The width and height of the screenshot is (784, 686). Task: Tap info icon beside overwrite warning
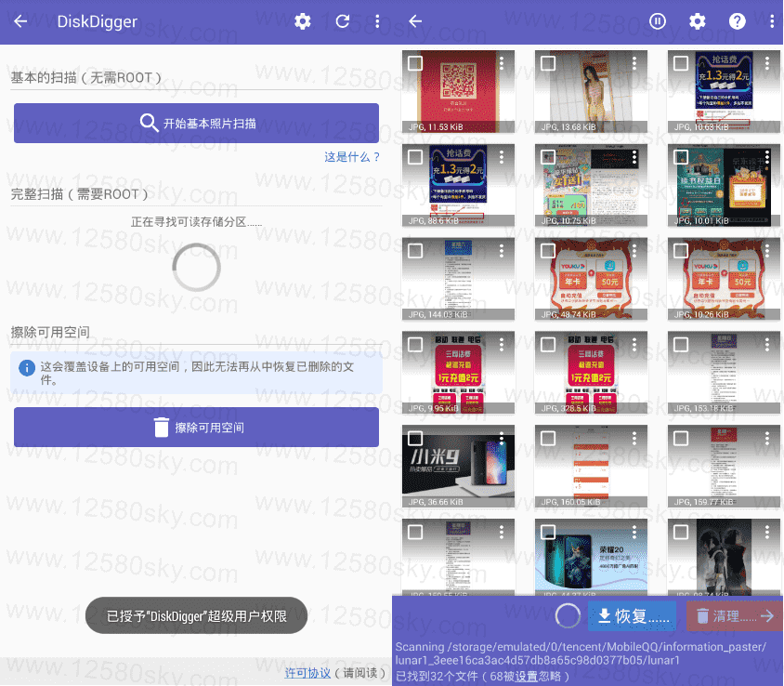pyautogui.click(x=27, y=368)
